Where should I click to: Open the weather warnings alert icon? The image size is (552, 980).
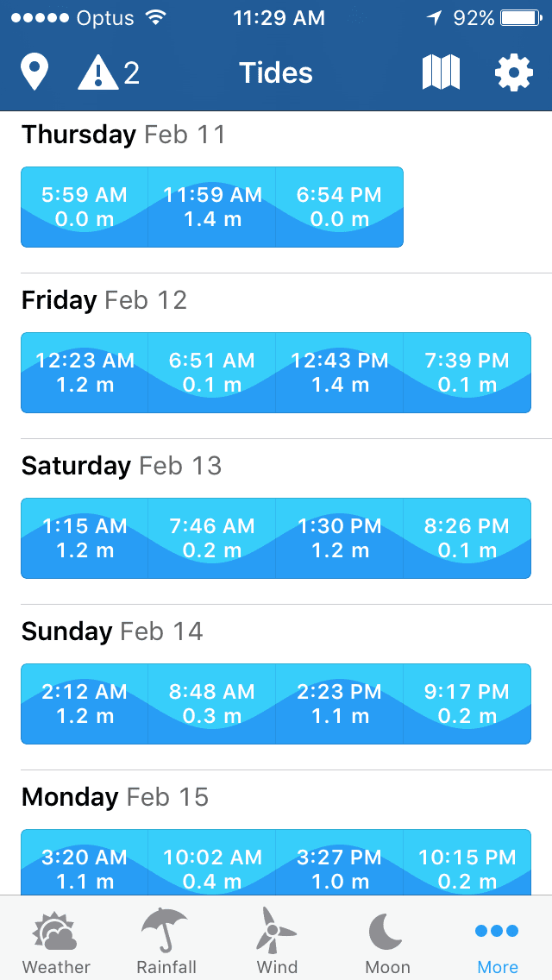pyautogui.click(x=109, y=73)
